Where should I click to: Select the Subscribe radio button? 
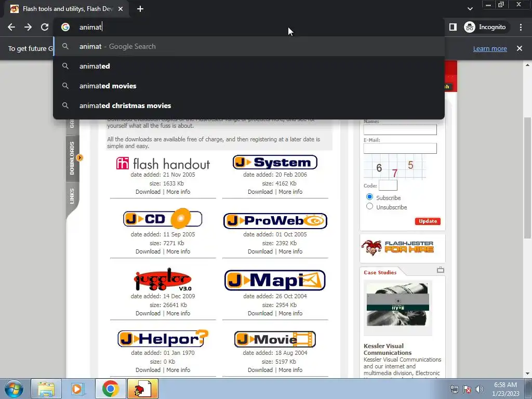coord(369,197)
